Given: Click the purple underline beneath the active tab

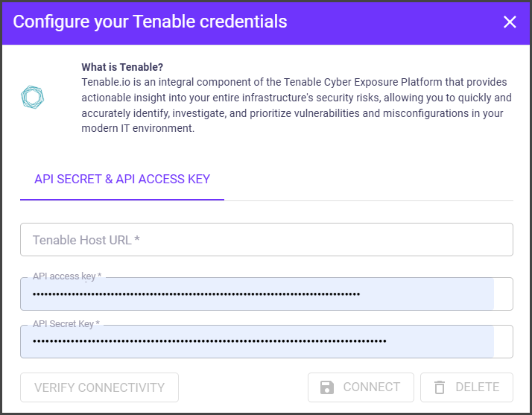Looking at the screenshot, I should 122,200.
